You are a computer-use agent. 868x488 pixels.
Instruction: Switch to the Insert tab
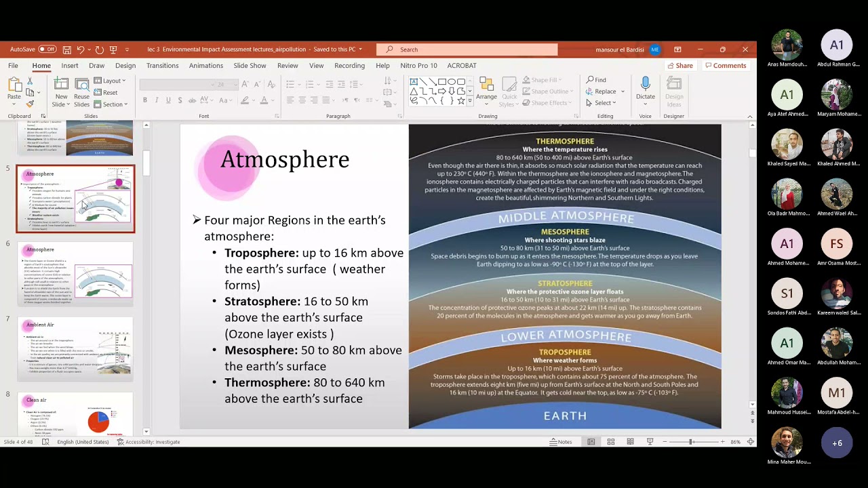70,66
